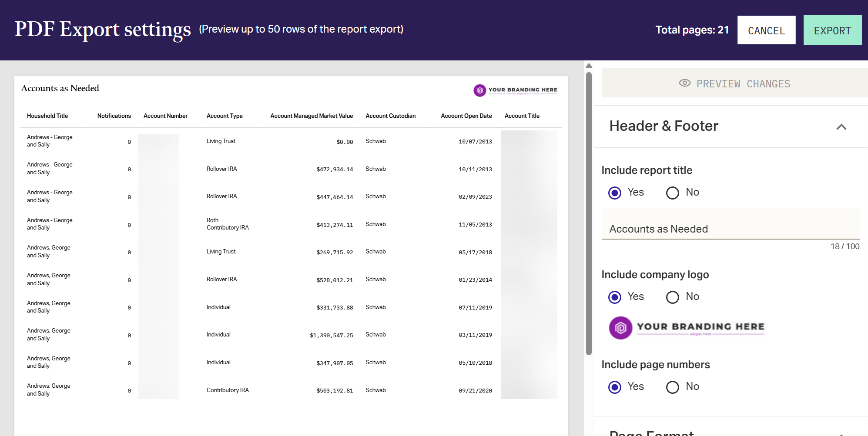Select No for Include company logo
The image size is (868, 436).
[x=672, y=297]
